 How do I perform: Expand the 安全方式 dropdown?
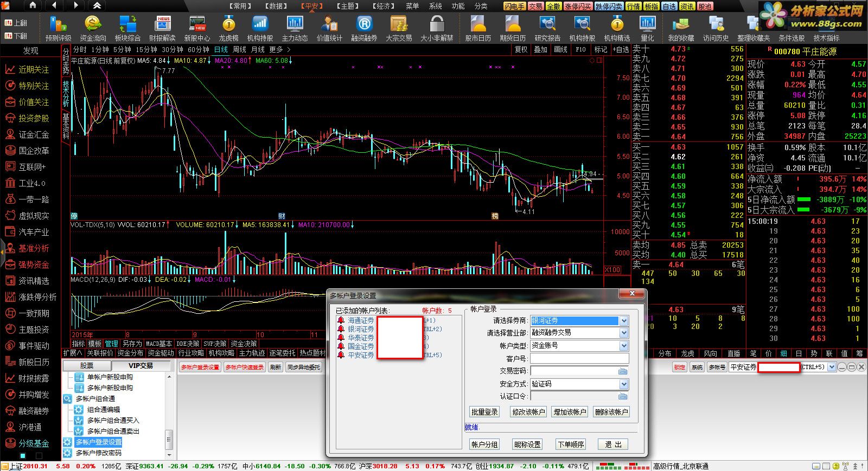(x=624, y=384)
